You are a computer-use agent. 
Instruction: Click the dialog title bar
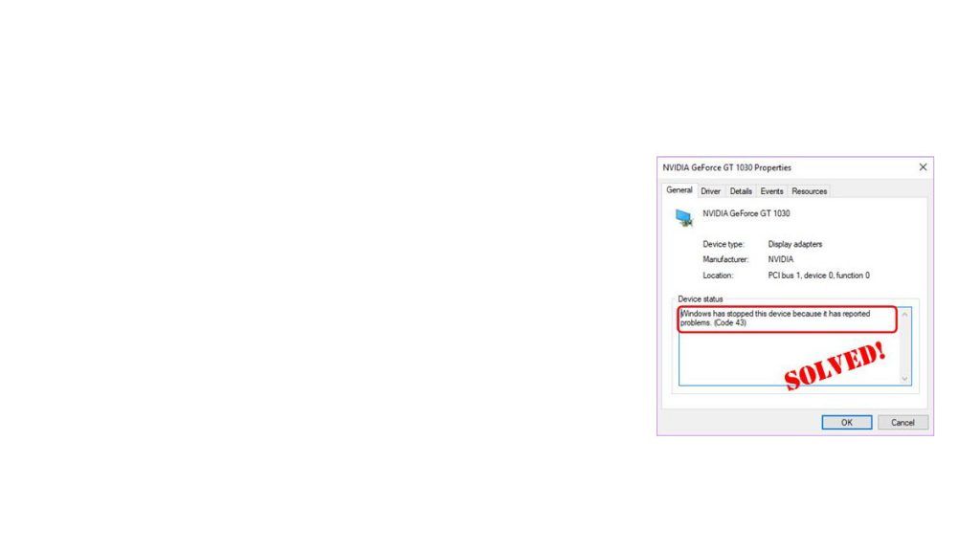point(766,167)
